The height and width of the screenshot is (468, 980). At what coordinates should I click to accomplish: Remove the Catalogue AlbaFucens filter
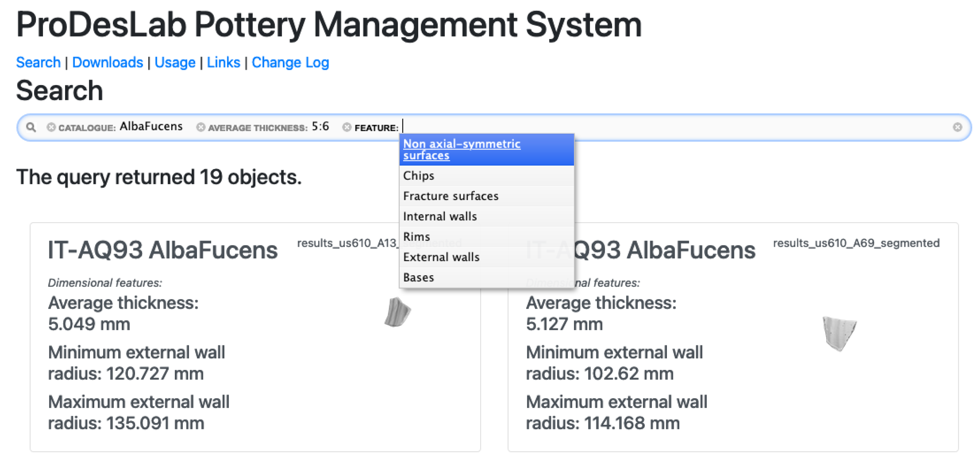point(51,127)
